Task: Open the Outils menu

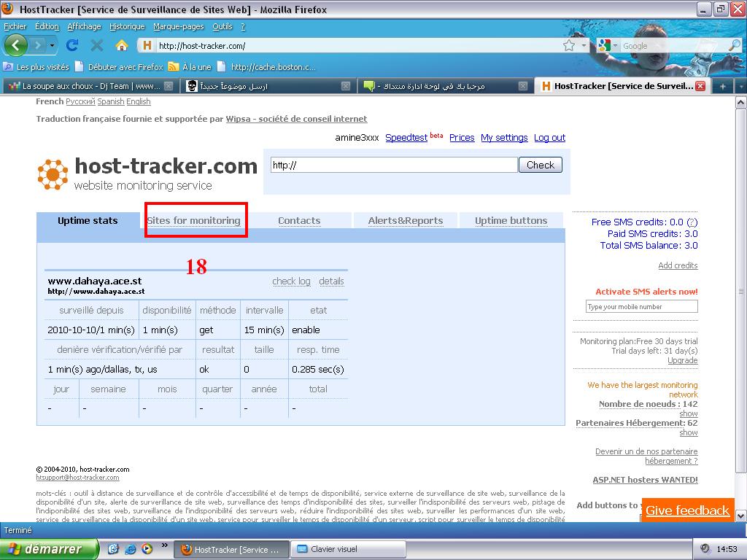Action: (x=222, y=27)
